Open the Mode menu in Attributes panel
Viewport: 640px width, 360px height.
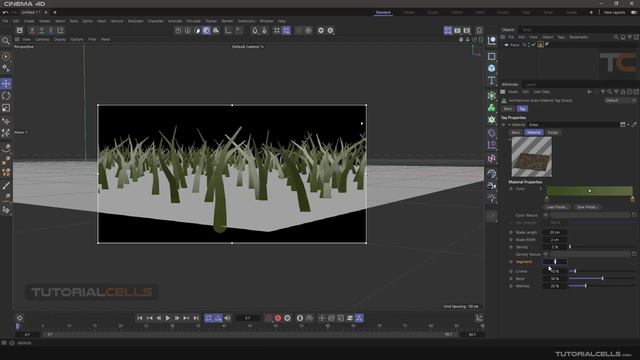coord(513,92)
